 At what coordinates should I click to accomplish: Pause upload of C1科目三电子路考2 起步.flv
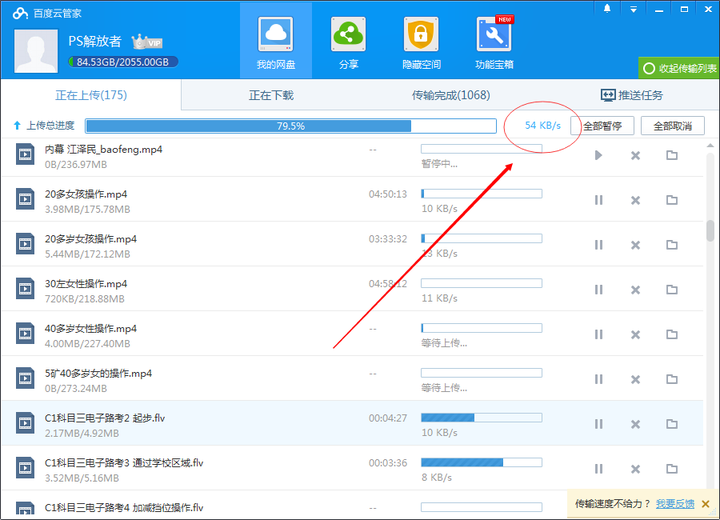pos(598,424)
